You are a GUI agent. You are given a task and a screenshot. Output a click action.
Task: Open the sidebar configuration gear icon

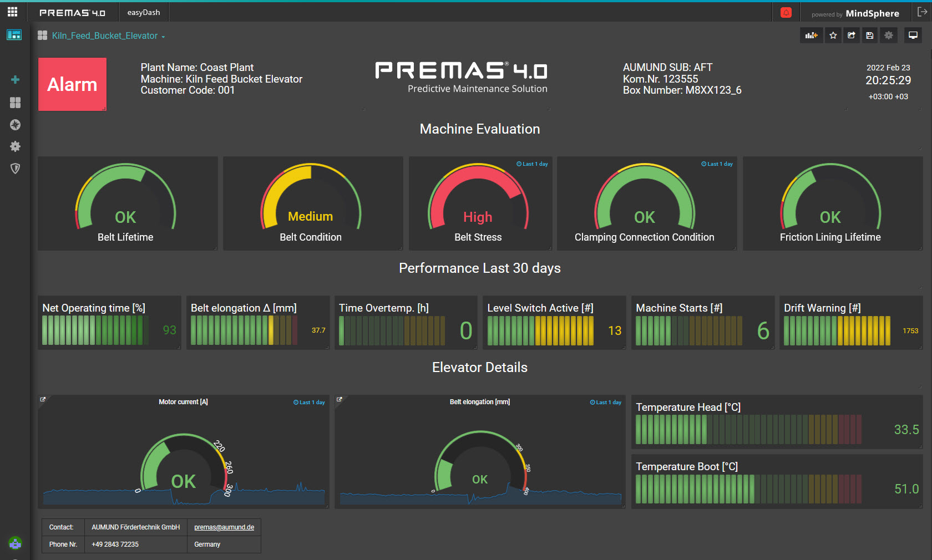coord(16,146)
